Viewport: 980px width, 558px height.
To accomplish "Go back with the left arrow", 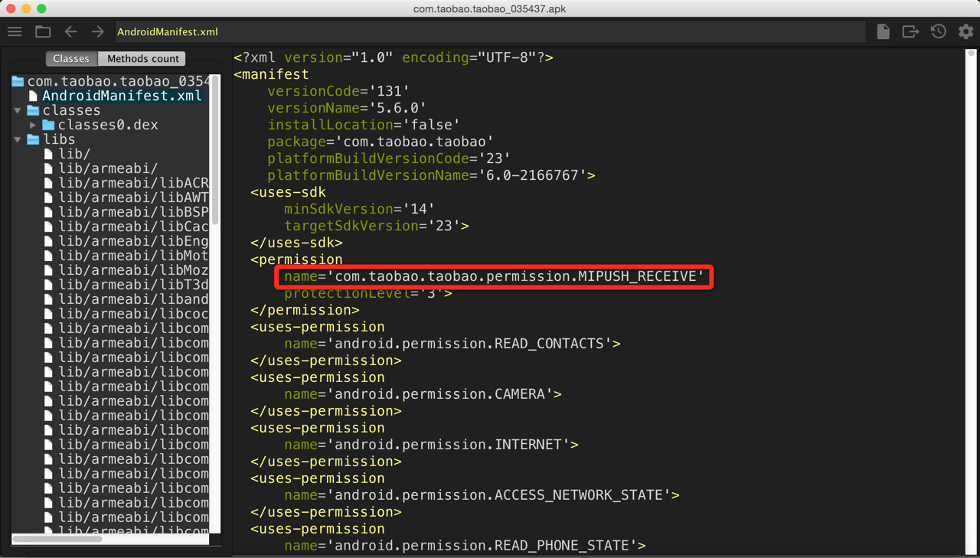I will click(71, 32).
